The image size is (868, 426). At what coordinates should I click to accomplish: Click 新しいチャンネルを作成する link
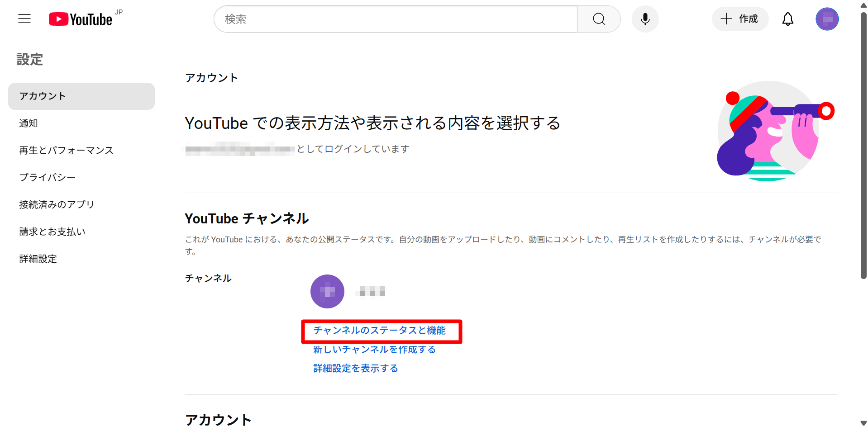(374, 350)
